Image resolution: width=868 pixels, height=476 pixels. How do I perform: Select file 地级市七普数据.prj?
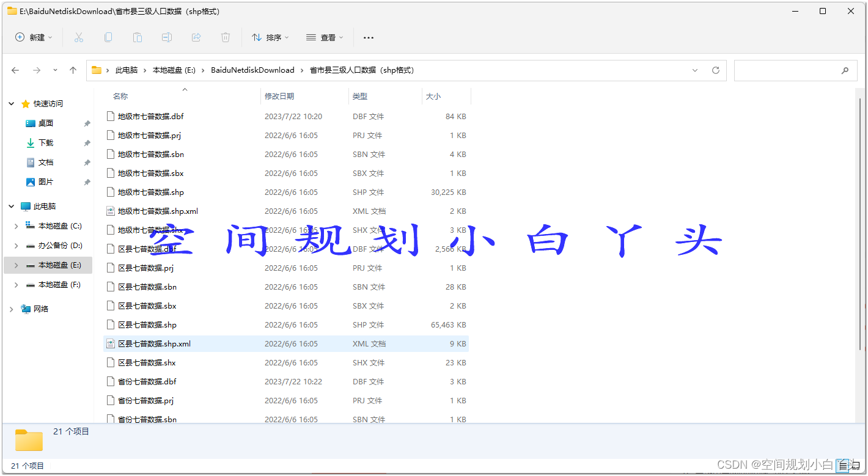(x=149, y=135)
